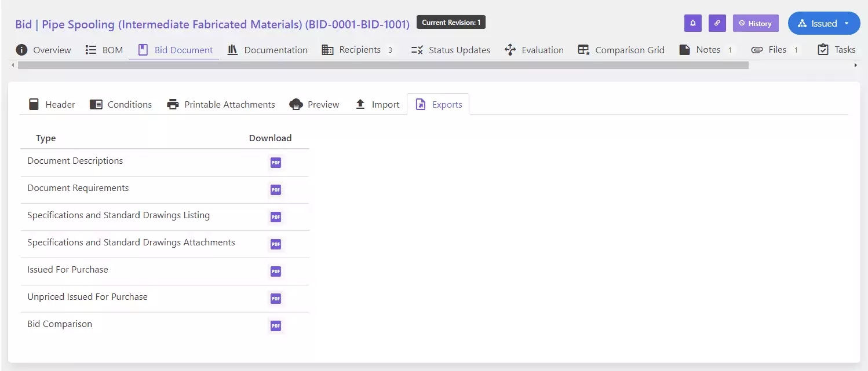This screenshot has height=371, width=868.
Task: Open the Issued status dropdown
Action: click(824, 23)
